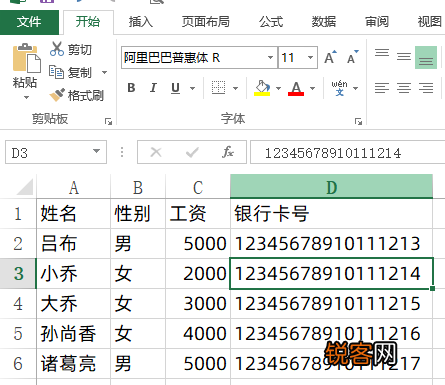The width and height of the screenshot is (445, 385).
Task: Click cell 小乔 in column A
Action: [x=73, y=274]
